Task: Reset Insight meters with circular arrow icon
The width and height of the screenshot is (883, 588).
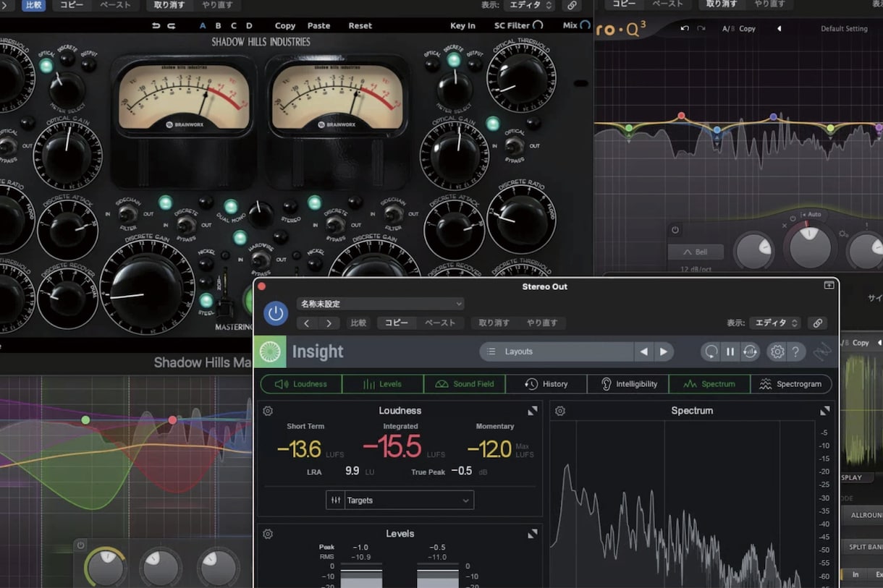Action: pos(711,351)
